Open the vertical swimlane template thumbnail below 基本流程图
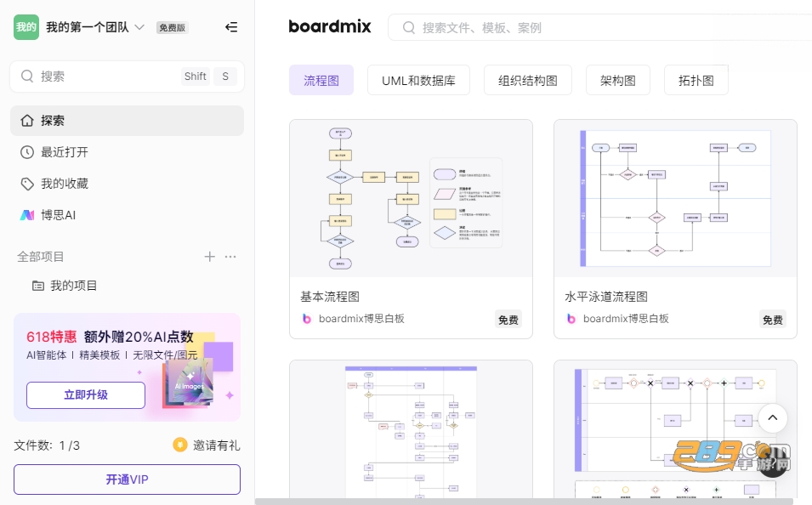 [412, 430]
